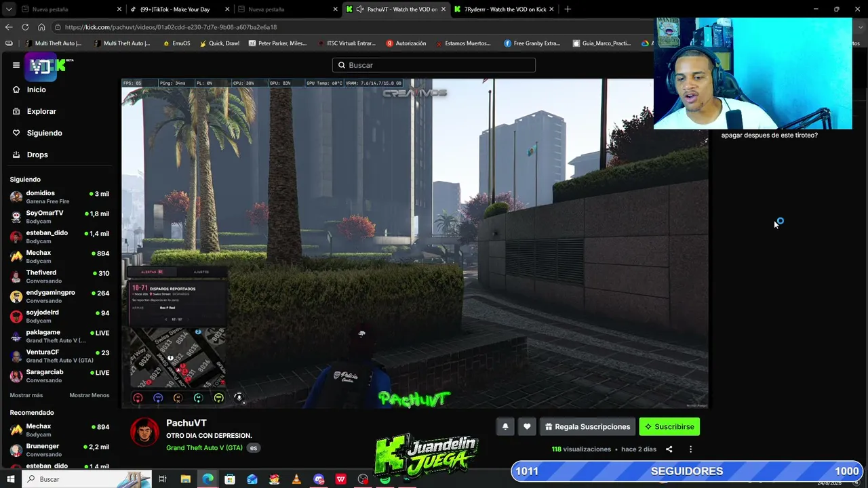The image size is (868, 488).
Task: Switch to the TikTok - Make Your Day tab
Action: click(x=178, y=9)
